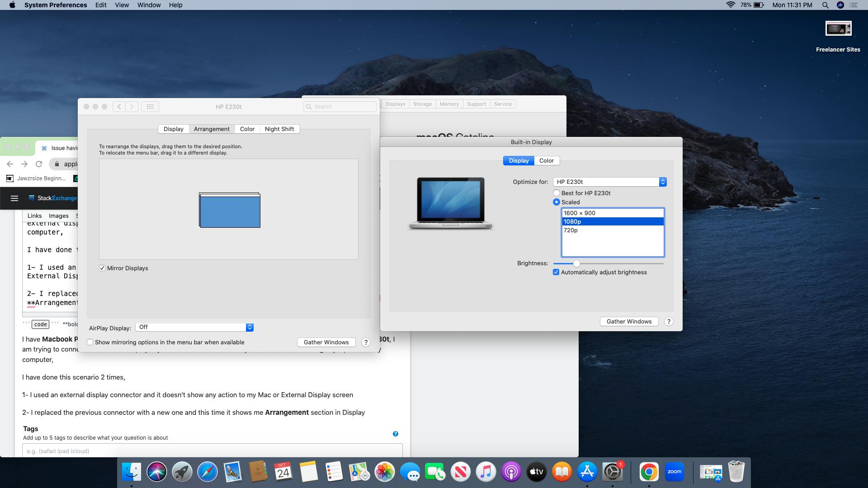Screen dimensions: 868x488
Task: Select the Best for HP E230t radio button
Action: click(557, 192)
